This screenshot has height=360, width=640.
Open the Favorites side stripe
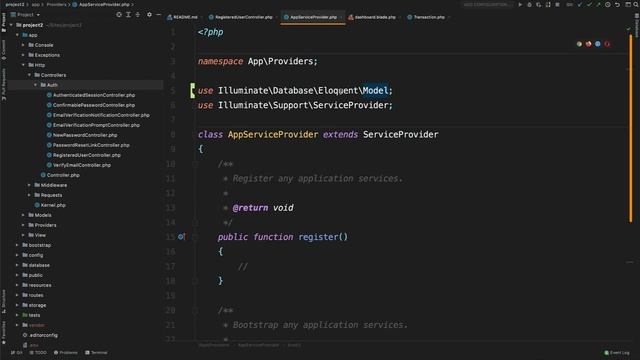pos(4,333)
